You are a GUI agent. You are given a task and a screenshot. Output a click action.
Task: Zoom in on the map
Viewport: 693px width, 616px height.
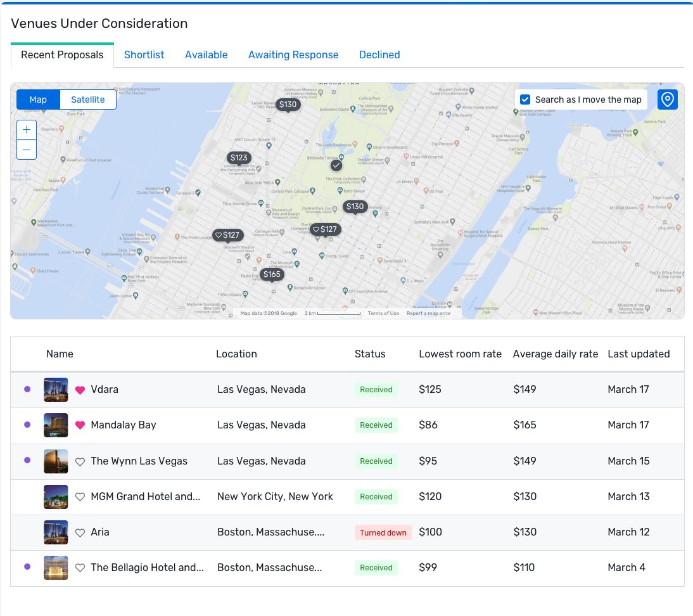pyautogui.click(x=27, y=129)
